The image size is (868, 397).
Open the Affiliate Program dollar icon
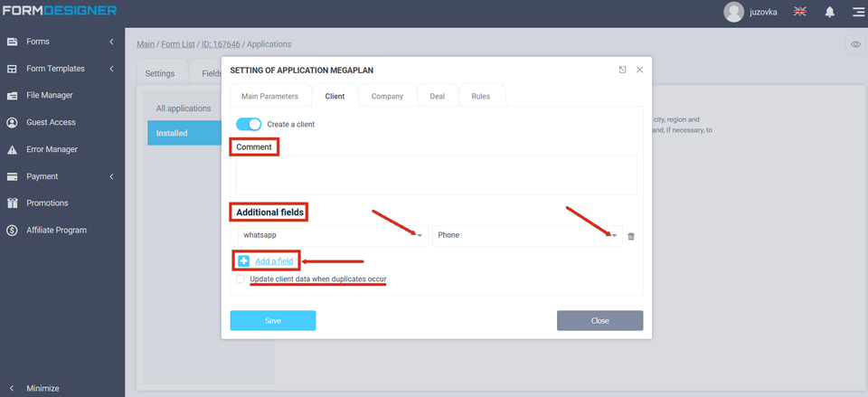tap(12, 231)
